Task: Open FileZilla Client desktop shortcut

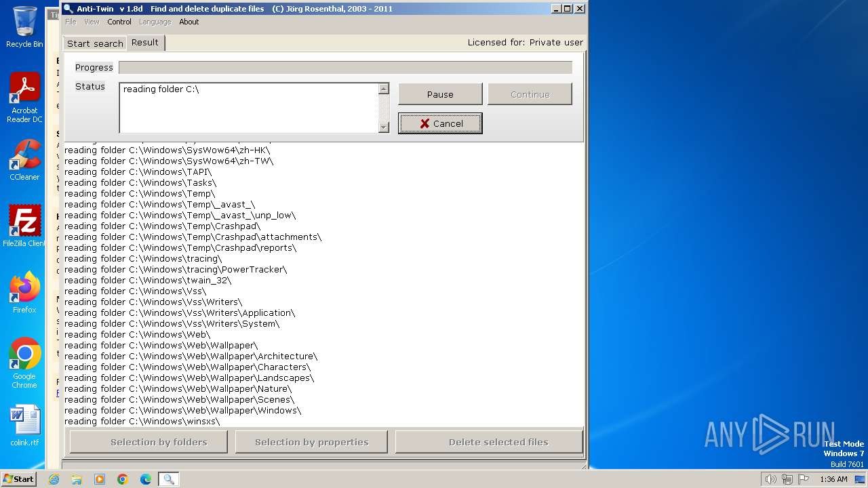Action: click(24, 226)
